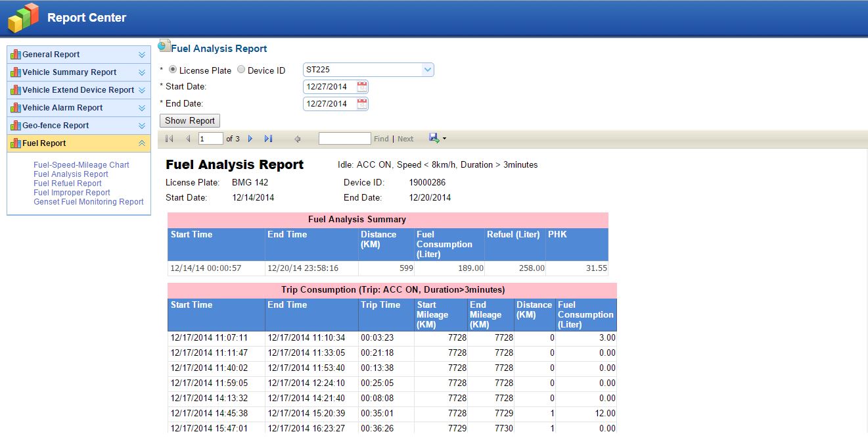Go to the last report page
The height and width of the screenshot is (438, 868).
pyautogui.click(x=268, y=139)
